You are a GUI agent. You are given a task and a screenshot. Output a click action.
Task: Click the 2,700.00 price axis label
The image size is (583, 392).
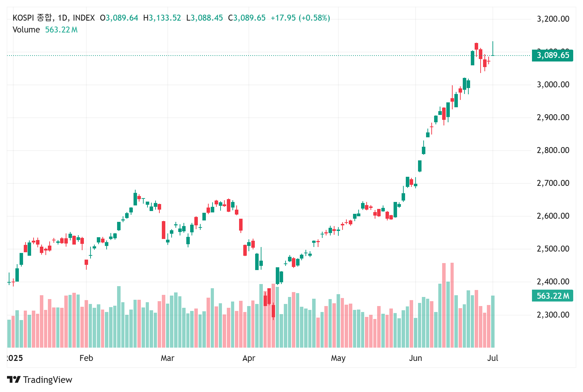[553, 183]
